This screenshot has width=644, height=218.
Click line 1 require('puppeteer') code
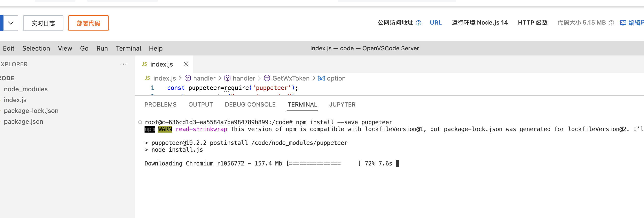click(261, 88)
